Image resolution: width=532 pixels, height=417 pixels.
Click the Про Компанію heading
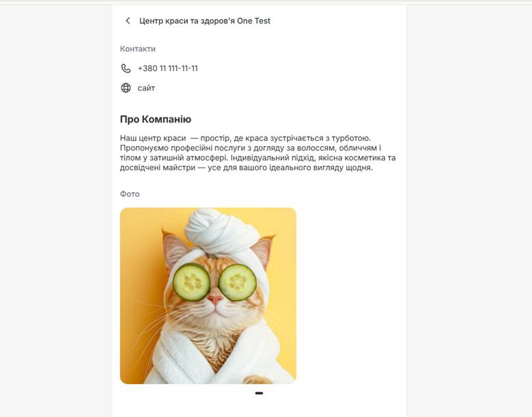(156, 119)
